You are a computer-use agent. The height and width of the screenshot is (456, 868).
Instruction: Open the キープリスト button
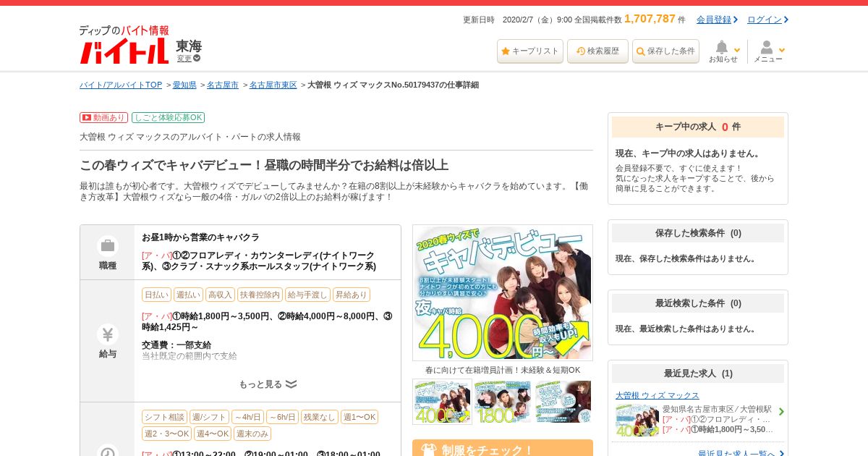point(530,51)
